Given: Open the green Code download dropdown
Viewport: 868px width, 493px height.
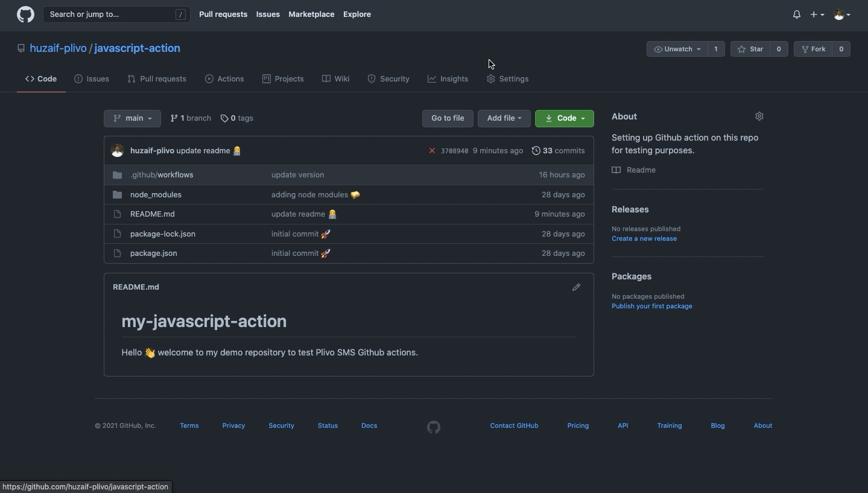Looking at the screenshot, I should click(x=564, y=118).
